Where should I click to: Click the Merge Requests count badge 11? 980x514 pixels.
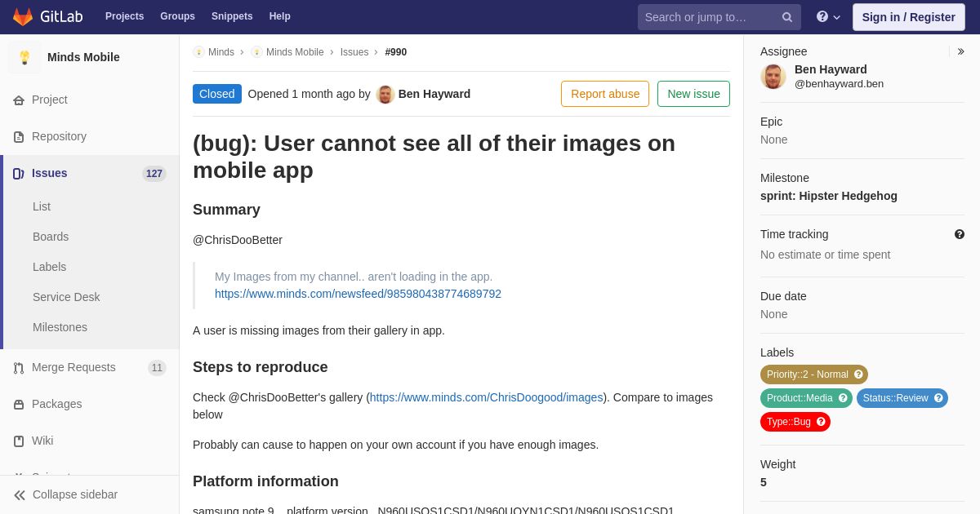pos(157,368)
